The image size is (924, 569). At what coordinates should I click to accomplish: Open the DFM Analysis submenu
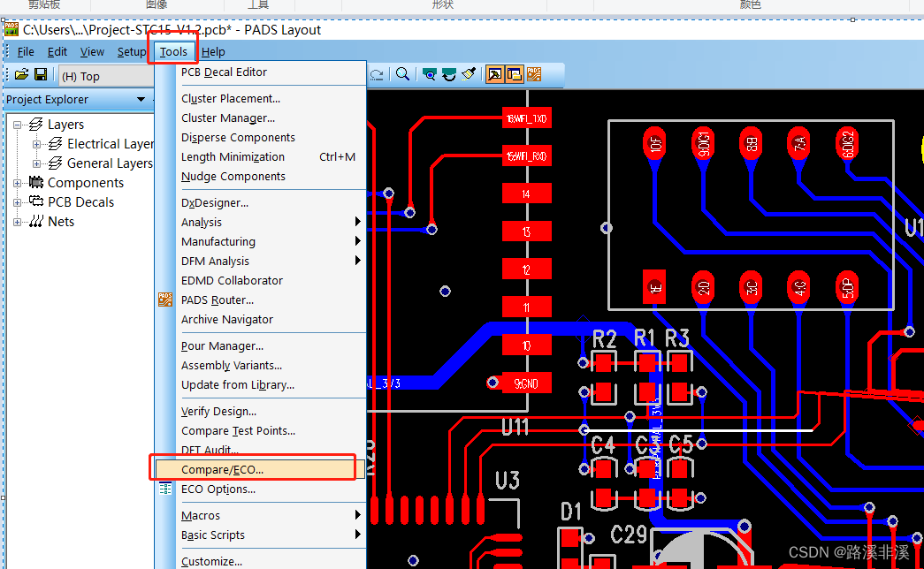tap(271, 261)
